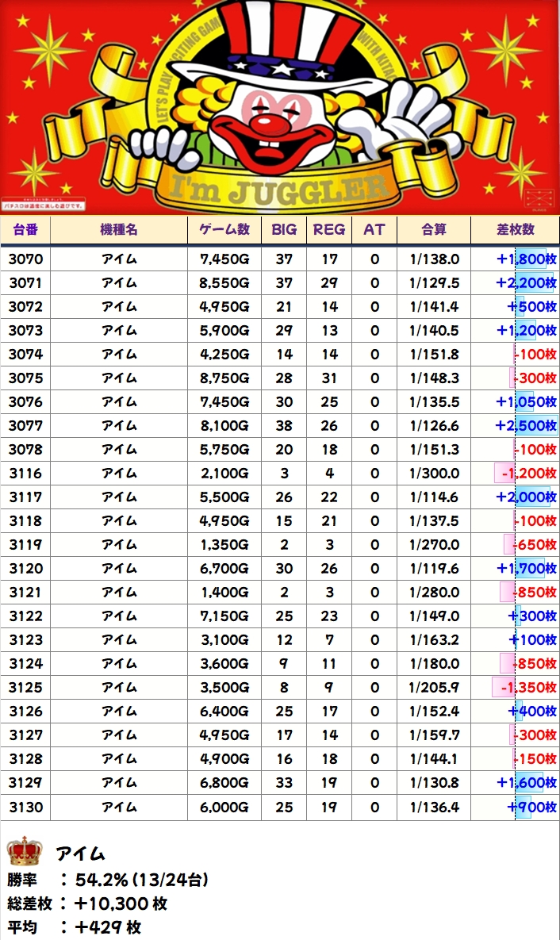Click the REG count 31 in row 3075
Screen dimensions: 560x940
click(x=329, y=378)
